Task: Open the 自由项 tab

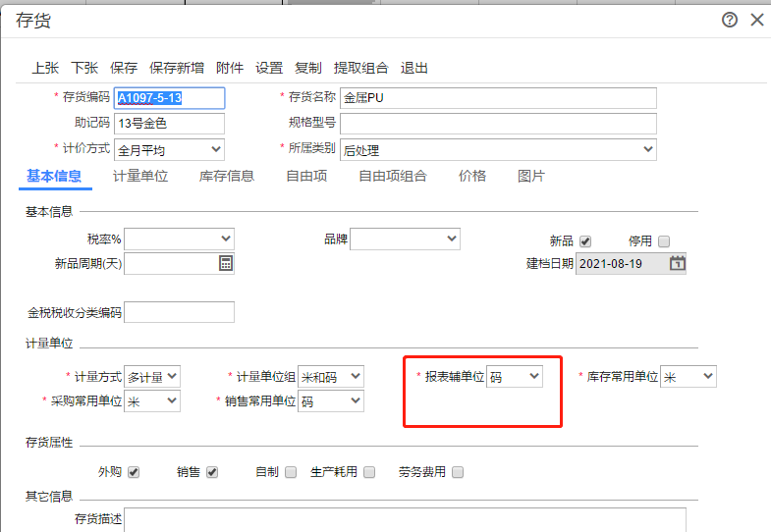Action: coord(306,176)
